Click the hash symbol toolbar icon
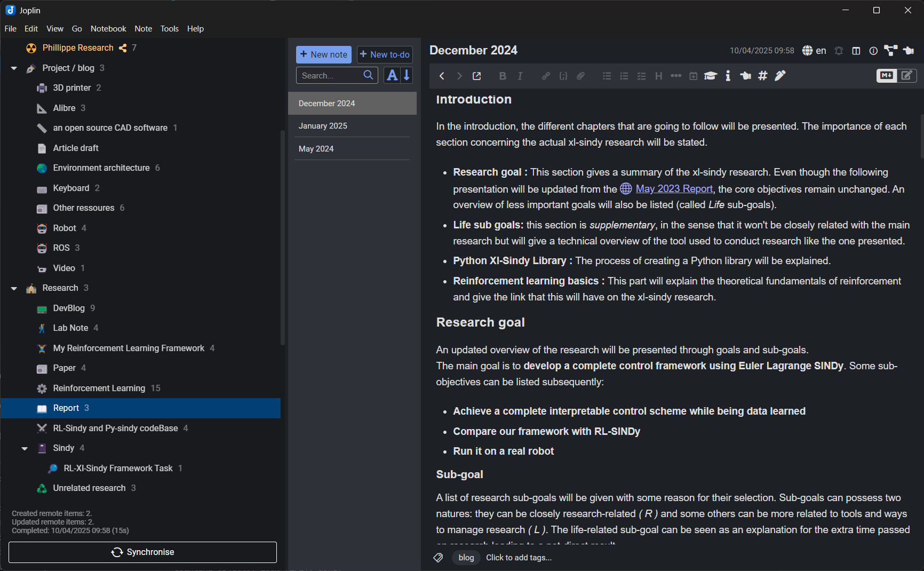Screen dimensions: 924x571 (763, 76)
